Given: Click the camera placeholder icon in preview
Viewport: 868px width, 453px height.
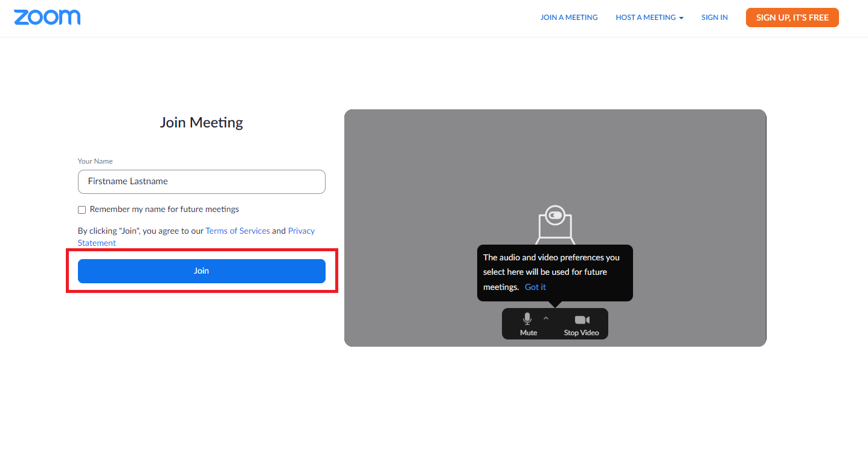Looking at the screenshot, I should 555,222.
